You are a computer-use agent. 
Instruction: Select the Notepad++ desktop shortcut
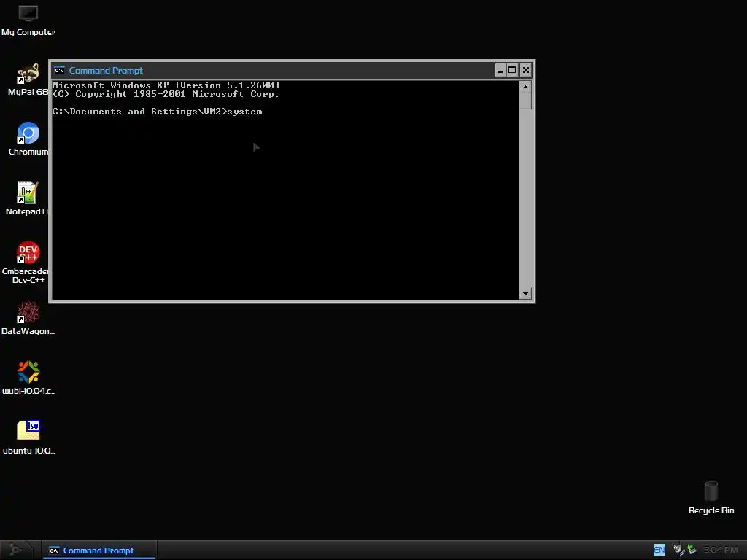click(x=27, y=198)
